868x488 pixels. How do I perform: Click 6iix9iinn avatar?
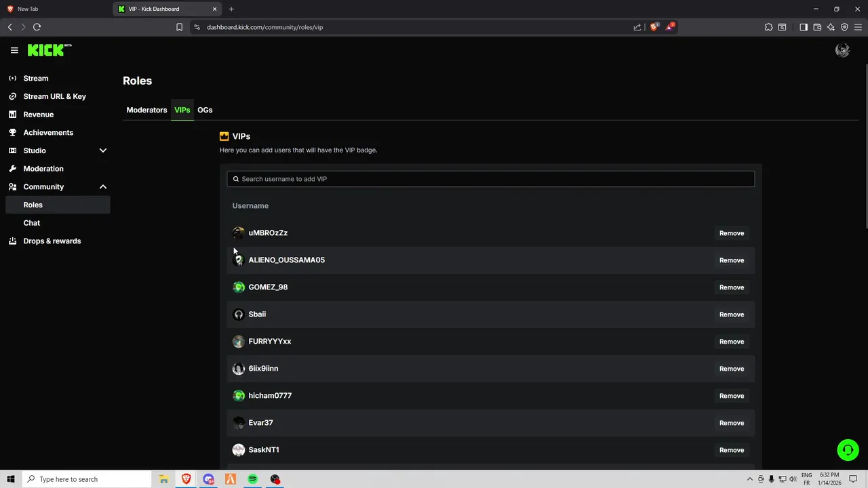coord(239,369)
